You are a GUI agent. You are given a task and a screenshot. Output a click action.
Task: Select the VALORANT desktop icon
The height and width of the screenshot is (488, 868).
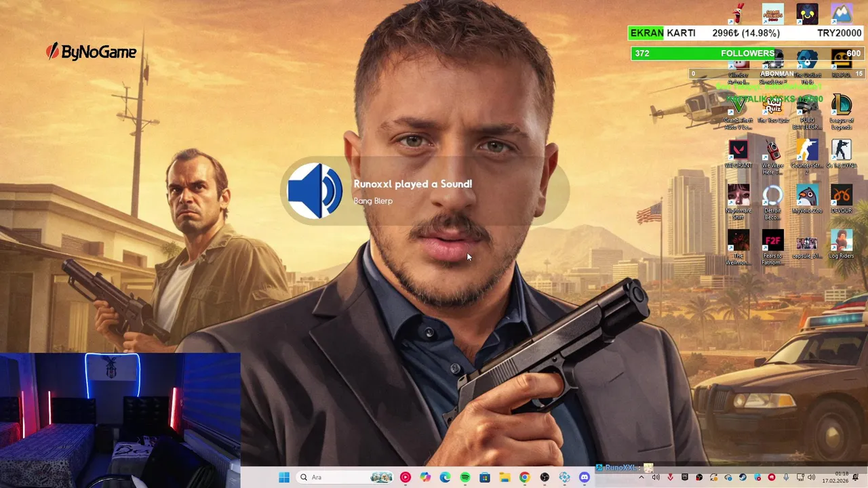[738, 155]
